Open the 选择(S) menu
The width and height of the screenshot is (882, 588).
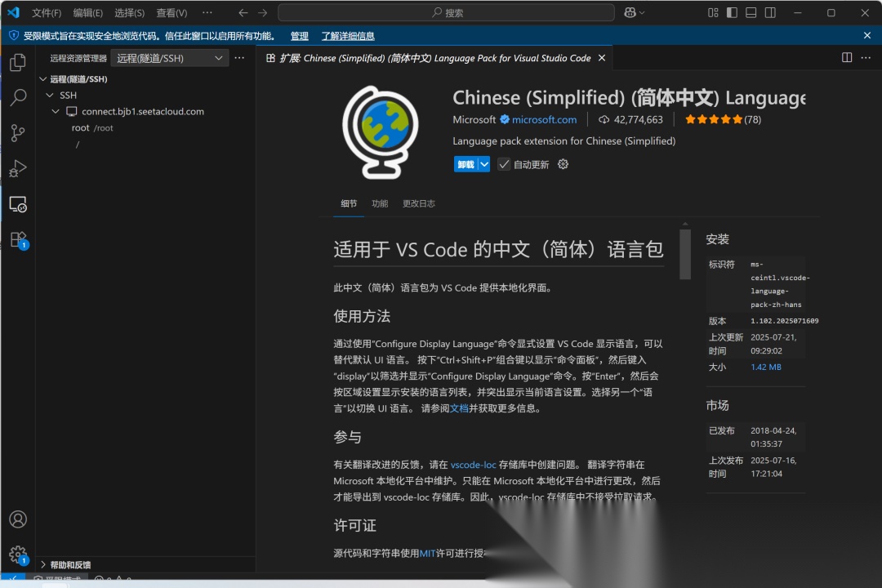click(x=129, y=12)
